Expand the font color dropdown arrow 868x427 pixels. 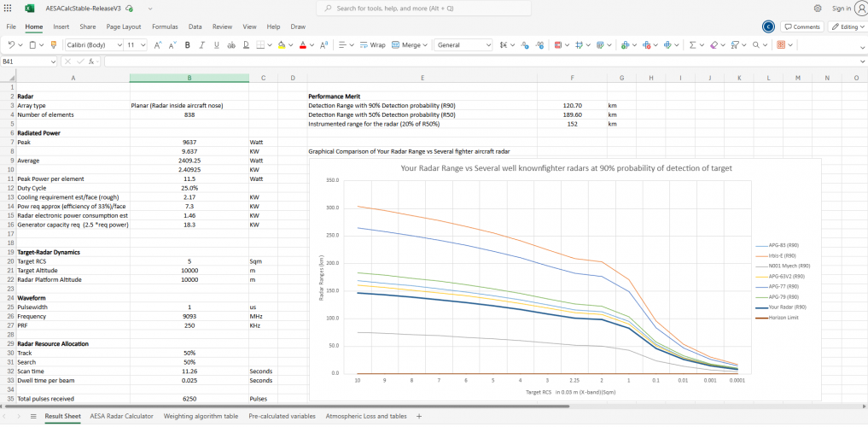point(312,45)
